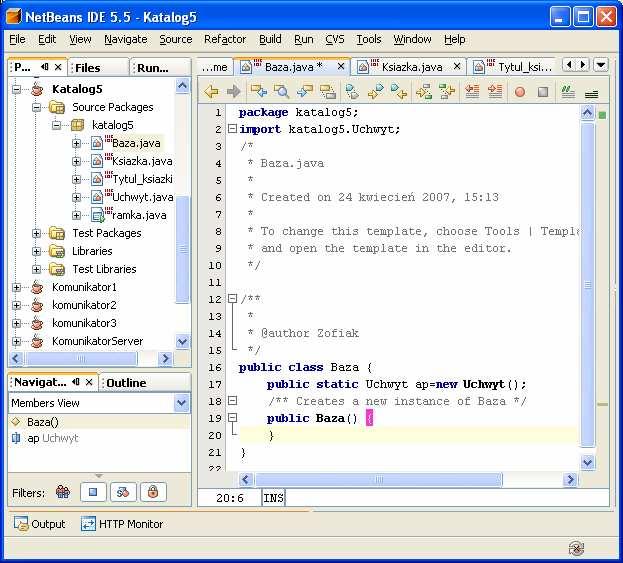The width and height of the screenshot is (623, 563).
Task: Close the Ksiazka.java editor tab
Action: pos(457,66)
